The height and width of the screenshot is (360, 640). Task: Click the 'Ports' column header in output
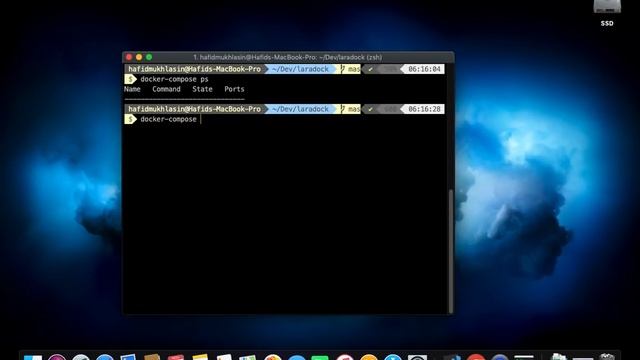tap(234, 89)
